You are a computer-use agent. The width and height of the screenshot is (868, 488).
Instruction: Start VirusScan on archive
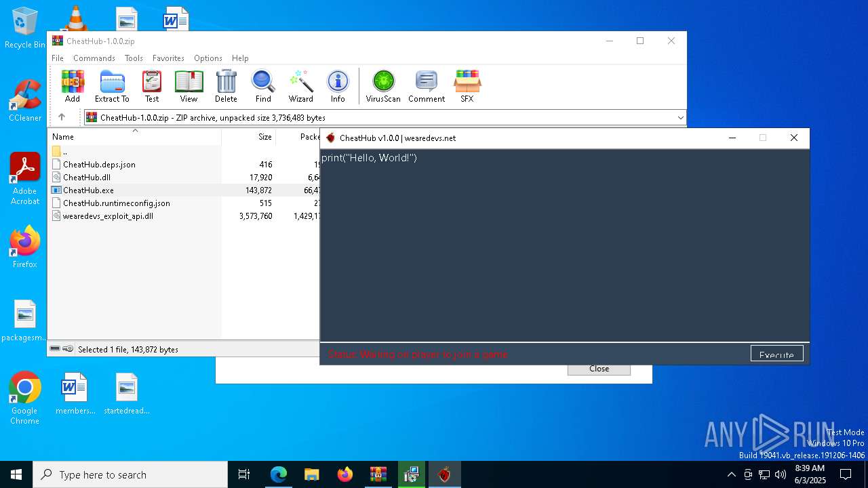click(x=383, y=86)
